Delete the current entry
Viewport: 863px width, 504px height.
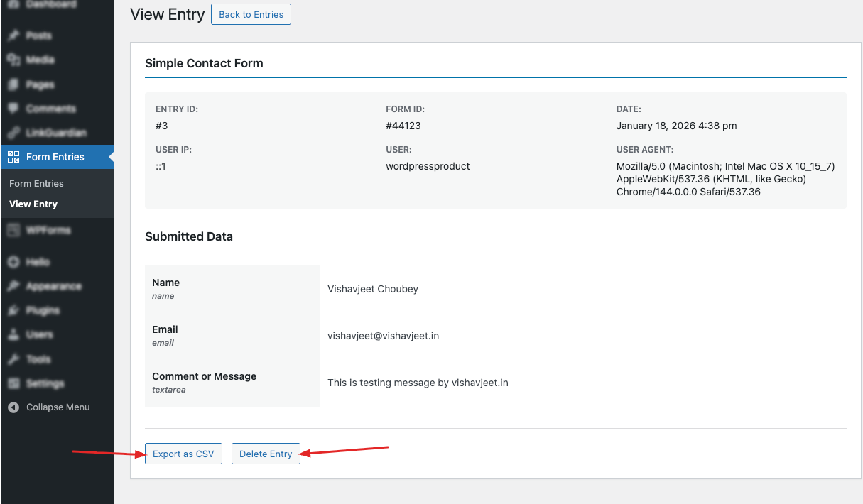tap(266, 453)
